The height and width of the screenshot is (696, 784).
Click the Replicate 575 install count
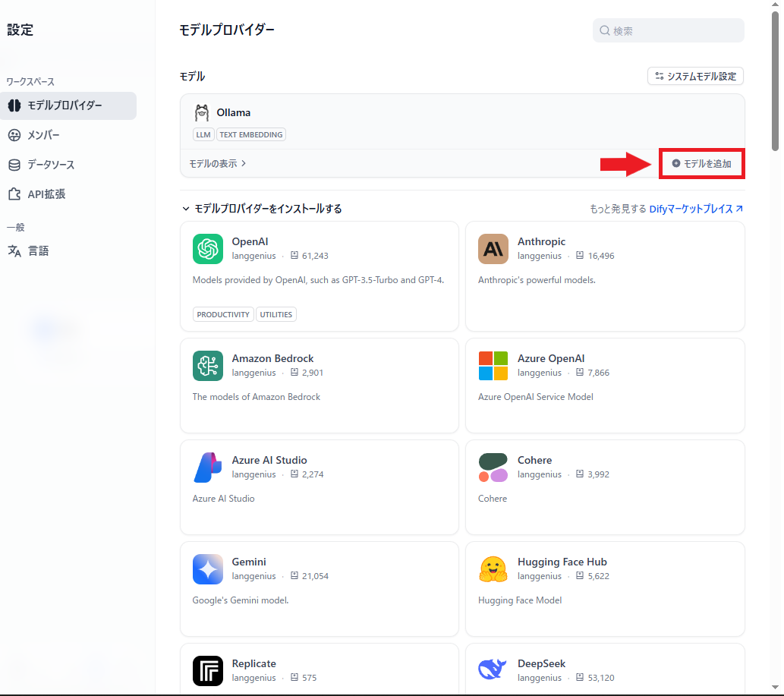[309, 678]
